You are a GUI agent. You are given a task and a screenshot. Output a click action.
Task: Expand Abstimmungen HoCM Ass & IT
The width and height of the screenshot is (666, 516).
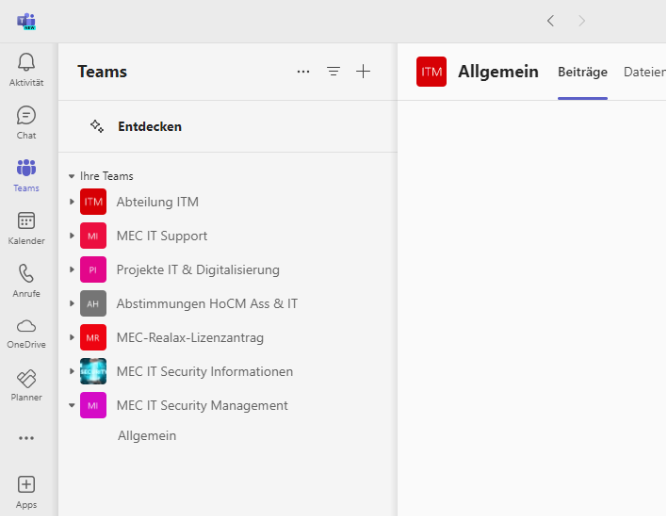(72, 304)
